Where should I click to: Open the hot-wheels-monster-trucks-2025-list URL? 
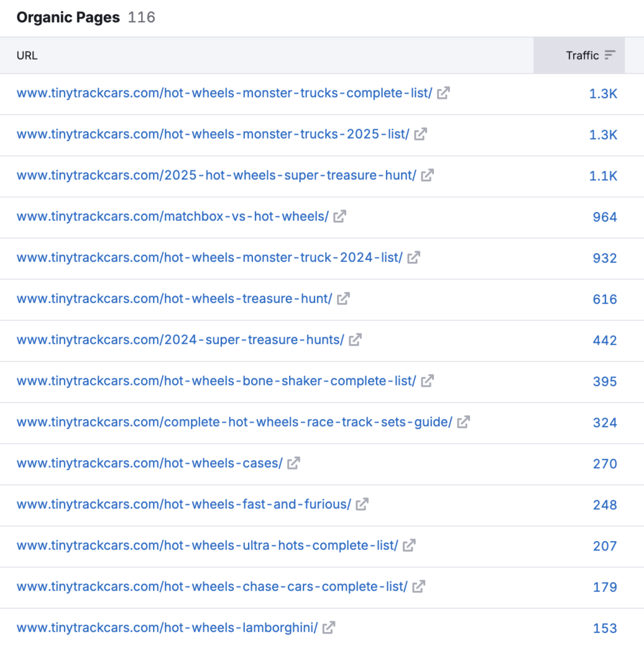pos(213,134)
